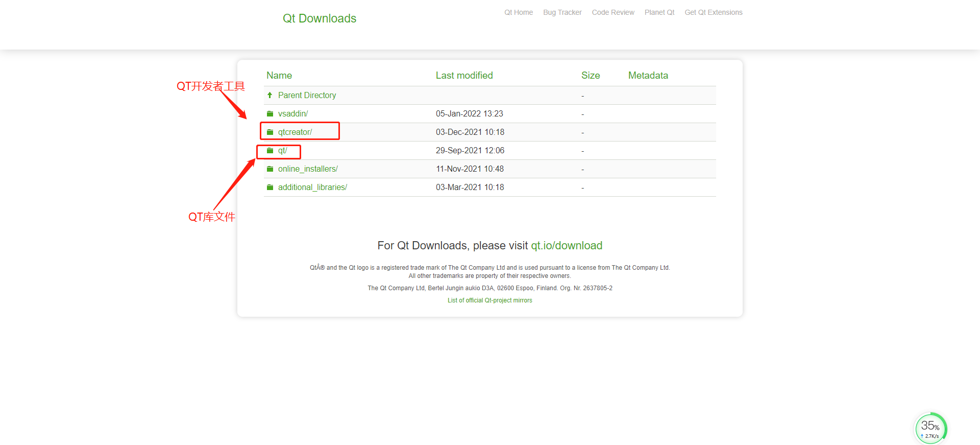Open Bug Tracker navigation link
980x445 pixels.
[562, 12]
